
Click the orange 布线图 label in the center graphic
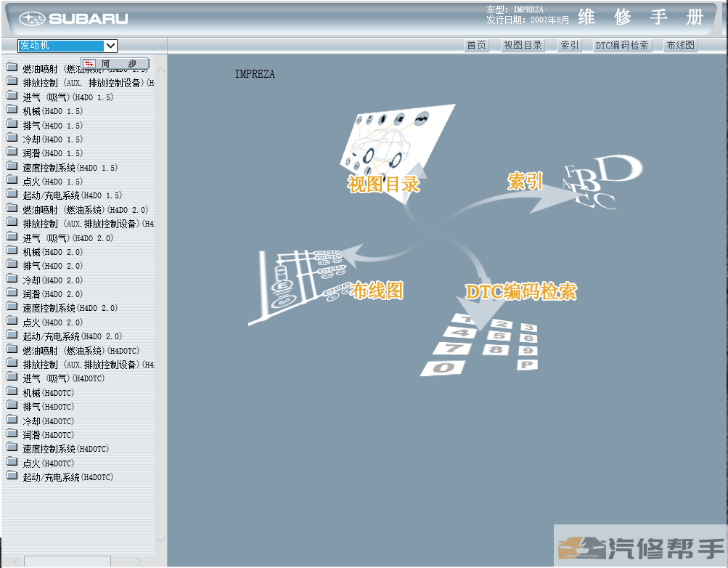tap(377, 291)
